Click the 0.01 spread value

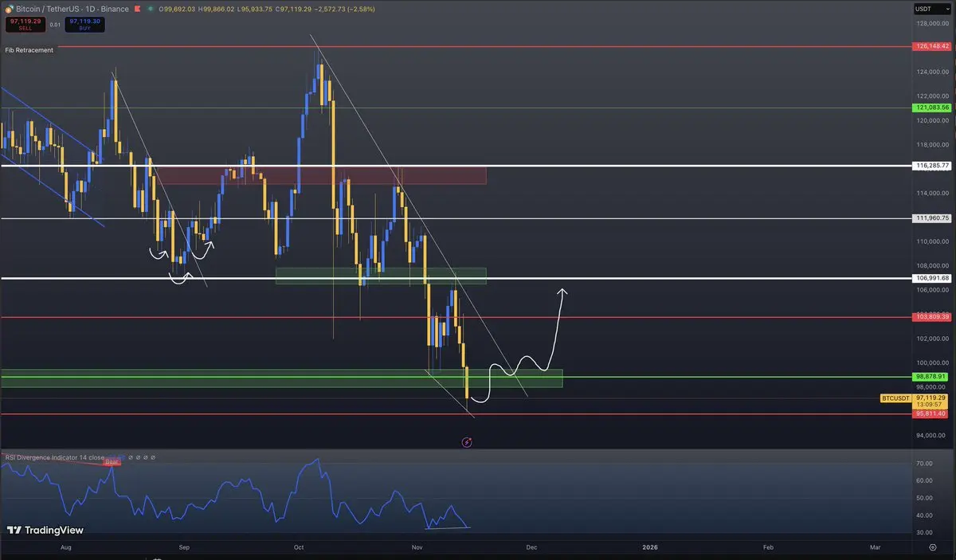[55, 25]
